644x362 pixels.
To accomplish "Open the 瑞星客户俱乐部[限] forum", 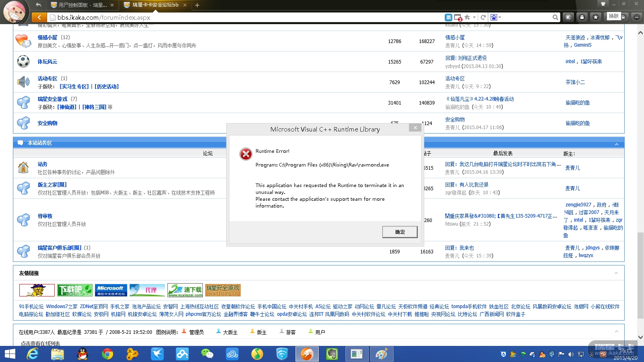I will (x=60, y=248).
